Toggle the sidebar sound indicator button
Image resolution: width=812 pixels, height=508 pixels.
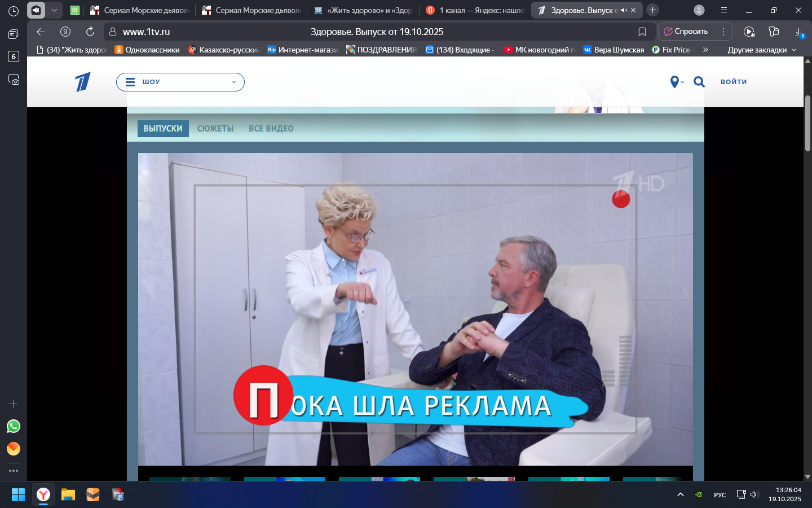[x=36, y=10]
